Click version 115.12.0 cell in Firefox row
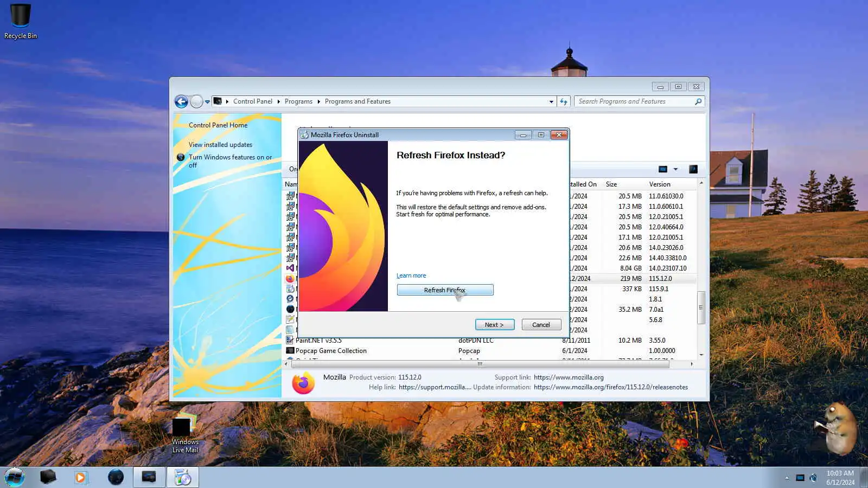The width and height of the screenshot is (868, 488). 660,279
